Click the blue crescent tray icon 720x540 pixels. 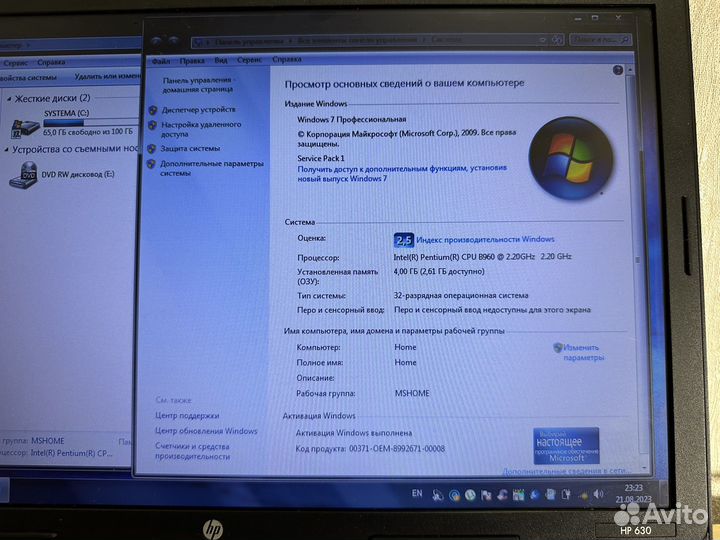[x=534, y=495]
